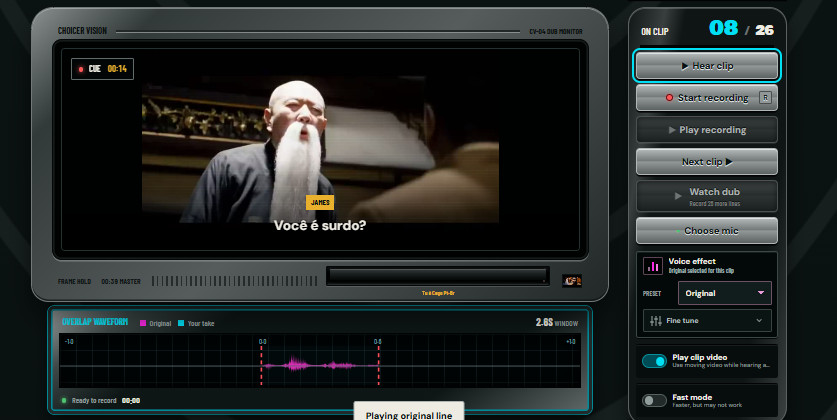Open the Original preset dropdown
This screenshot has height=420, width=837.
[x=724, y=293]
